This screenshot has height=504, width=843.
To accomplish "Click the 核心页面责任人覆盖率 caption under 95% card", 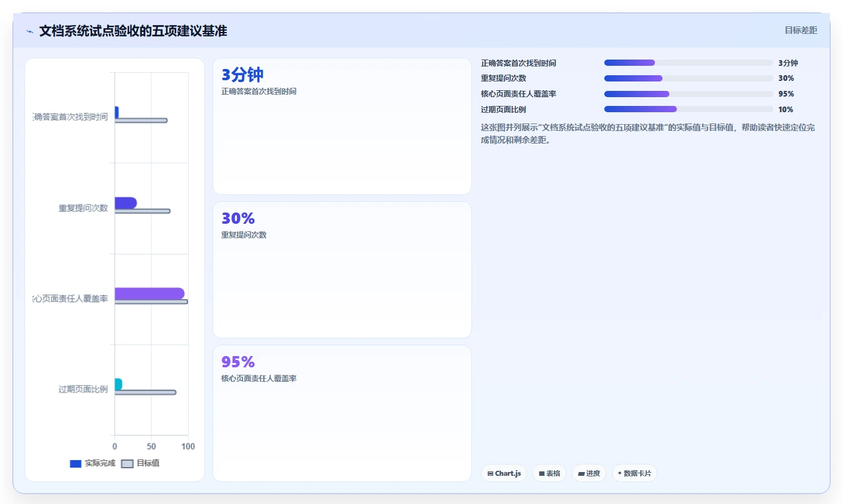I will (x=259, y=379).
